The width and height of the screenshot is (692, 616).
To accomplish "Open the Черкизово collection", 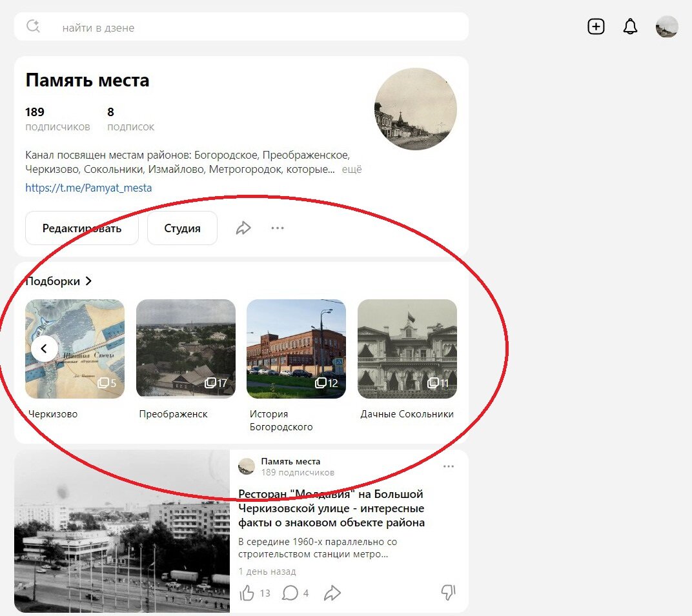I will (74, 348).
